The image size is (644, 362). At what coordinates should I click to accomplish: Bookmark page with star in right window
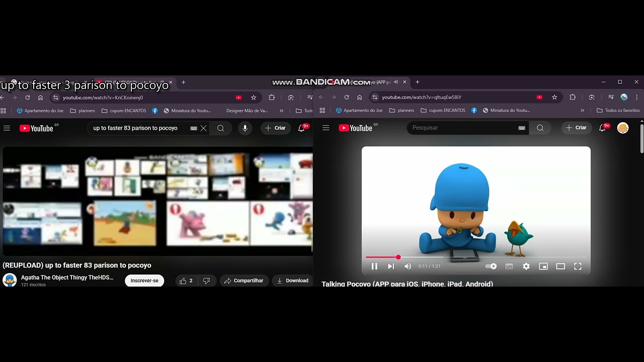coord(554,97)
